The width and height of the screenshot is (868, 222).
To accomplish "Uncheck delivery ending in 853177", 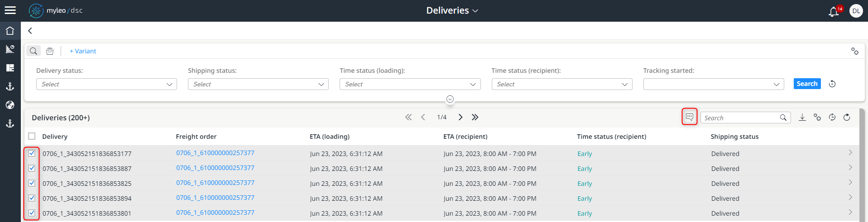I will [32, 153].
